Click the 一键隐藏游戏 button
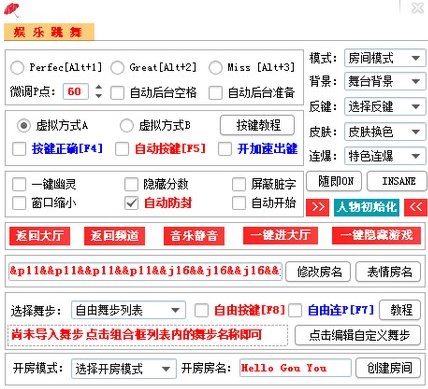The width and height of the screenshot is (428, 389). click(x=376, y=235)
